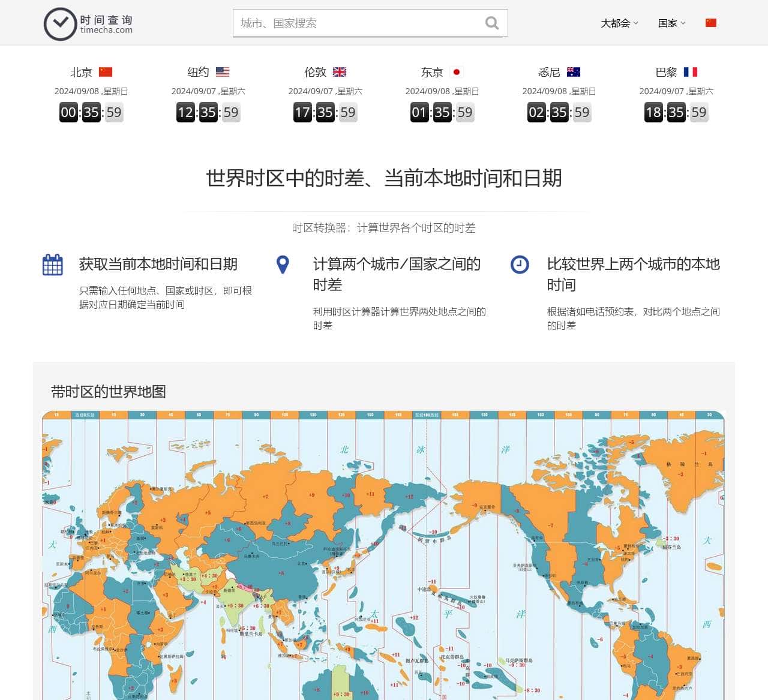The image size is (768, 700).
Task: Click the China flag next to 北京
Action: click(x=106, y=71)
